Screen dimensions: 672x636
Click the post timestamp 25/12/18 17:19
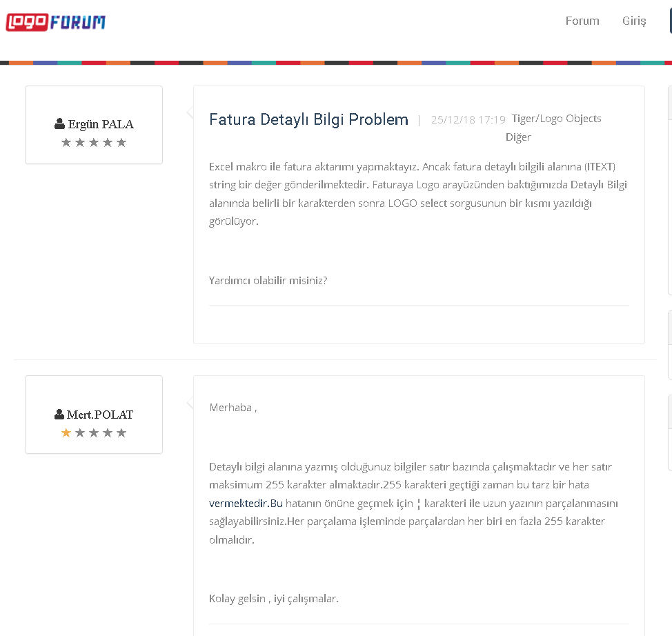click(468, 120)
